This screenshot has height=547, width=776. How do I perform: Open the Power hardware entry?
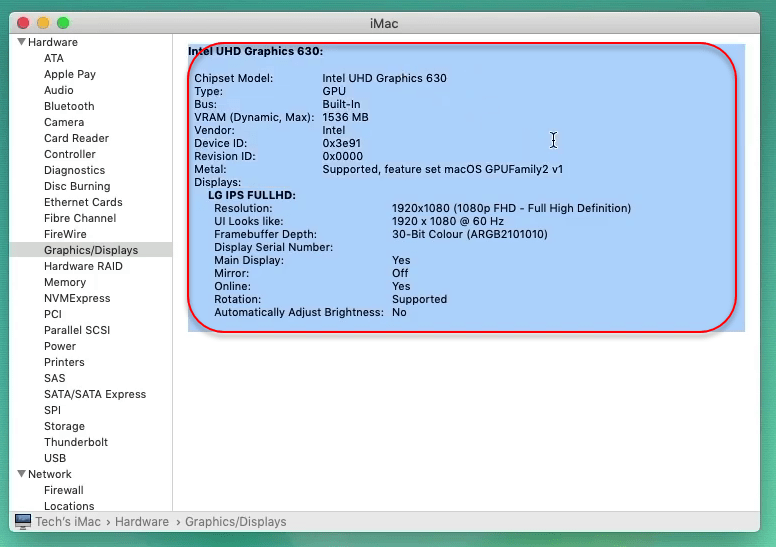pyautogui.click(x=60, y=347)
